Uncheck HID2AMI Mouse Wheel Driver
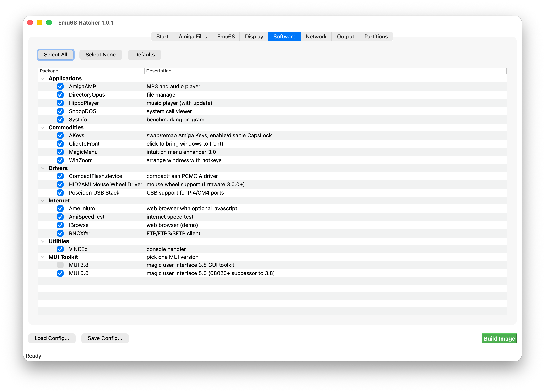Image resolution: width=545 pixels, height=392 pixels. click(x=60, y=184)
